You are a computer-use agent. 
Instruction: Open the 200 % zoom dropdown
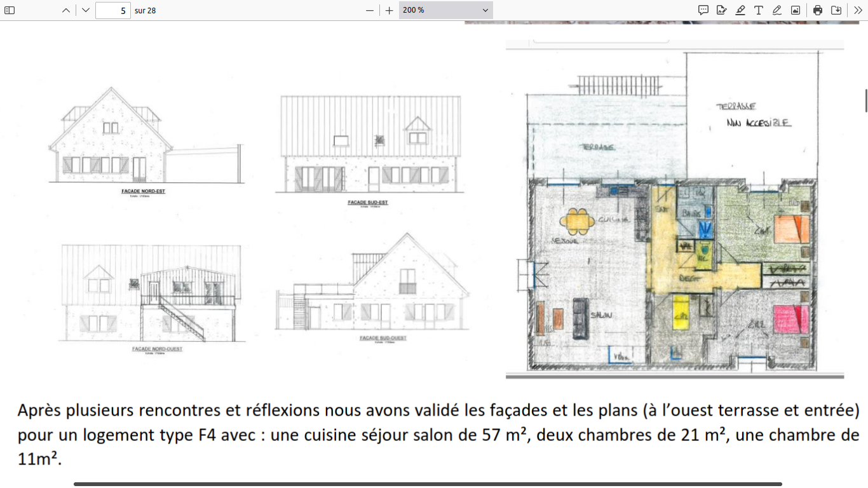click(x=445, y=10)
